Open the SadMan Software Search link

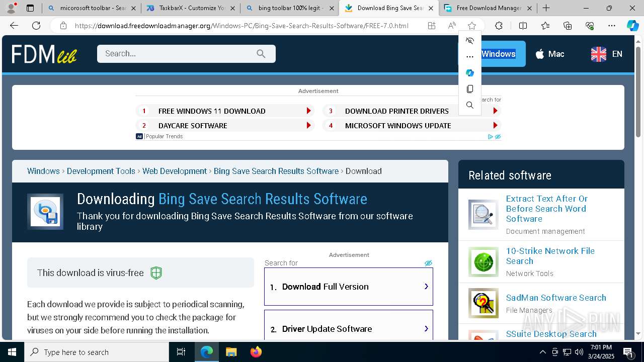(556, 298)
